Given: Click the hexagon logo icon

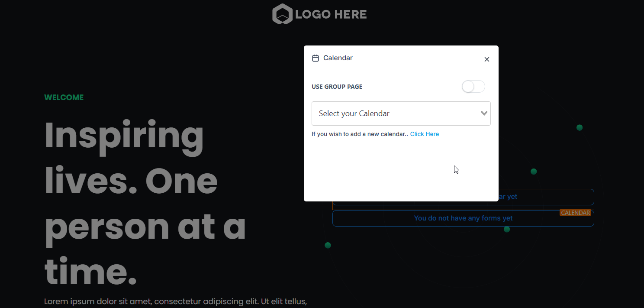Looking at the screenshot, I should click(282, 14).
